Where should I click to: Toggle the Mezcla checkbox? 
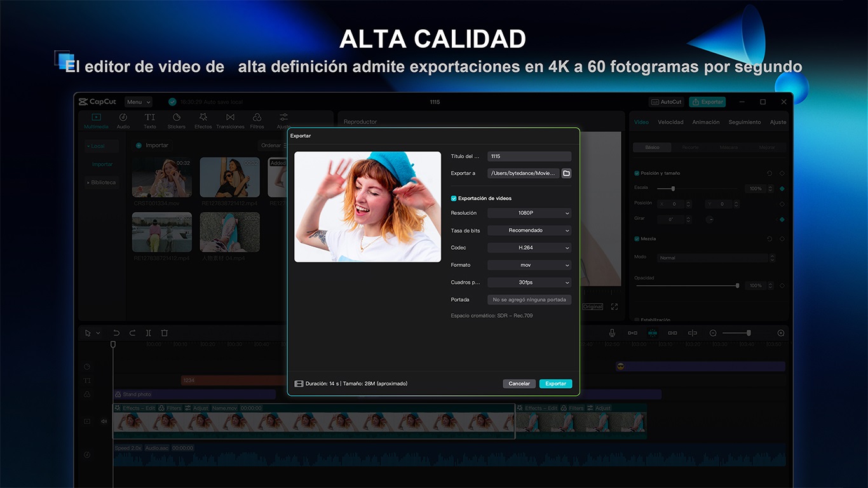(x=637, y=239)
